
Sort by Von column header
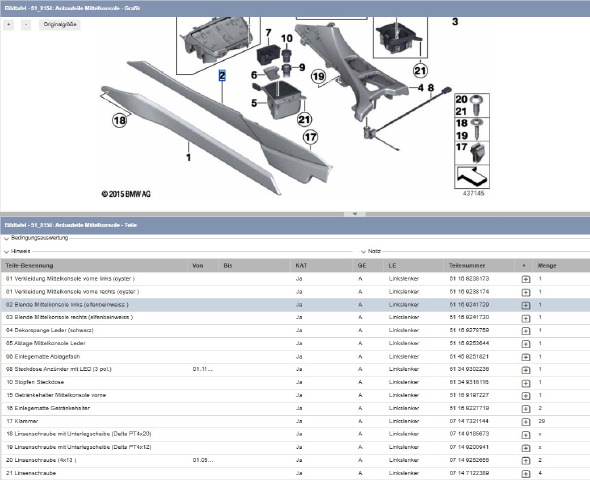[x=203, y=266]
